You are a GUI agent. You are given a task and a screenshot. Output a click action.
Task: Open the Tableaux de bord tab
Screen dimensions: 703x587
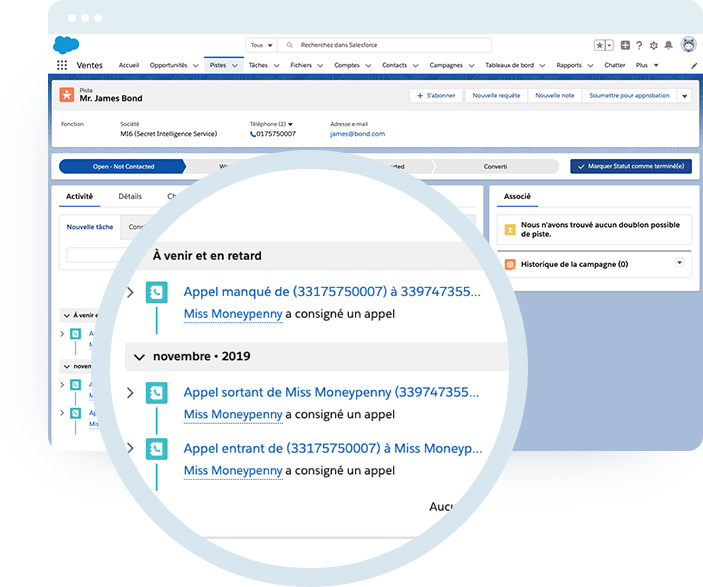point(509,65)
